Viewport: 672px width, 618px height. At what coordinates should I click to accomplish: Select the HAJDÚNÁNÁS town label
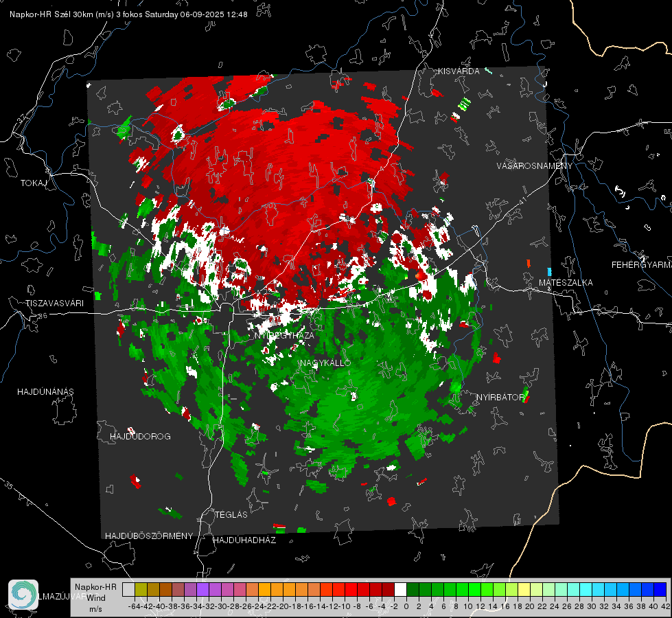tap(45, 391)
